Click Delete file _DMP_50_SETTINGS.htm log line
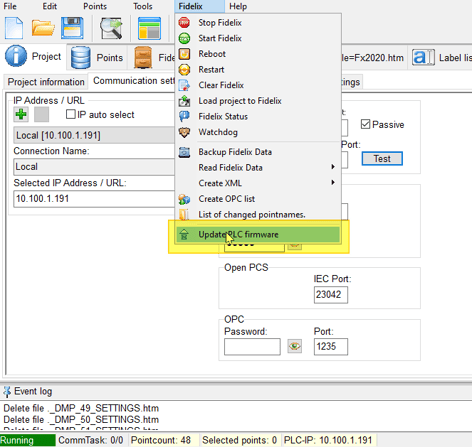The height and width of the screenshot is (447, 472). coord(81,420)
